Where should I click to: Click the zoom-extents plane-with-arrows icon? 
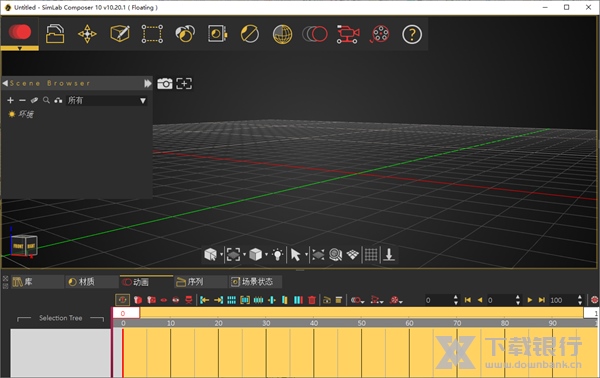click(x=318, y=254)
